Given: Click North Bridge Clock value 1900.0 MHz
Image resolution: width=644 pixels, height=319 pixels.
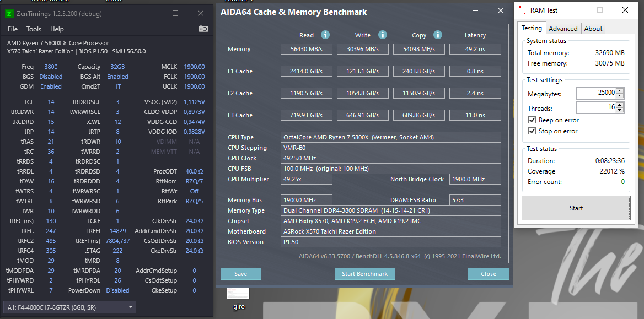Looking at the screenshot, I should pyautogui.click(x=475, y=180).
